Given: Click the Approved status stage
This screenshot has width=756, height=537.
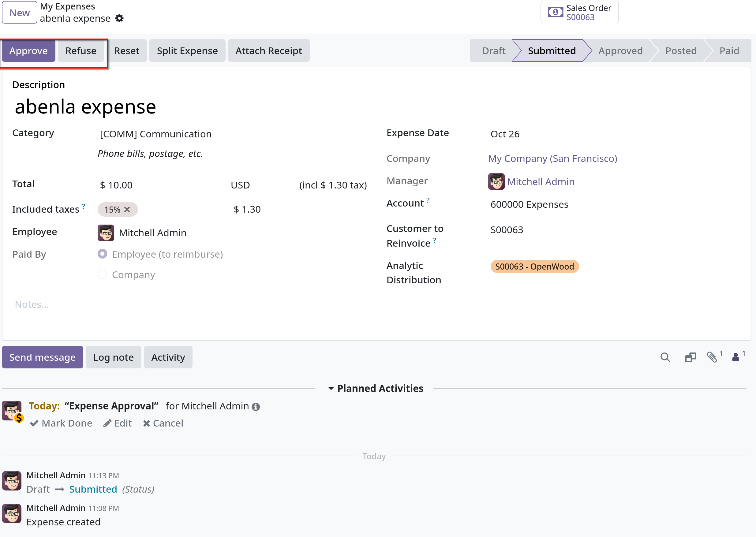Looking at the screenshot, I should [620, 50].
